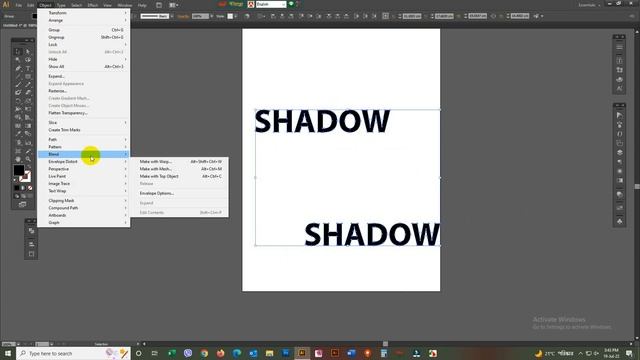Activate the Hand tool
Image resolution: width=640 pixels, height=360 pixels.
coord(18,159)
